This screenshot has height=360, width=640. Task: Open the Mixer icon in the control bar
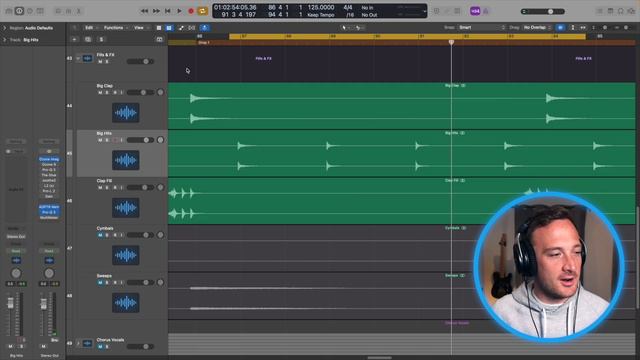coord(69,11)
